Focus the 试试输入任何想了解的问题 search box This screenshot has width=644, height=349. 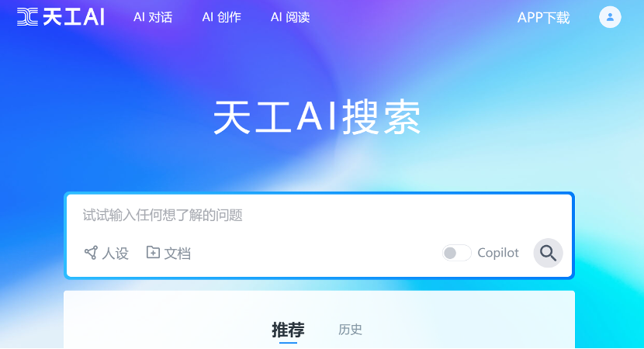click(319, 215)
